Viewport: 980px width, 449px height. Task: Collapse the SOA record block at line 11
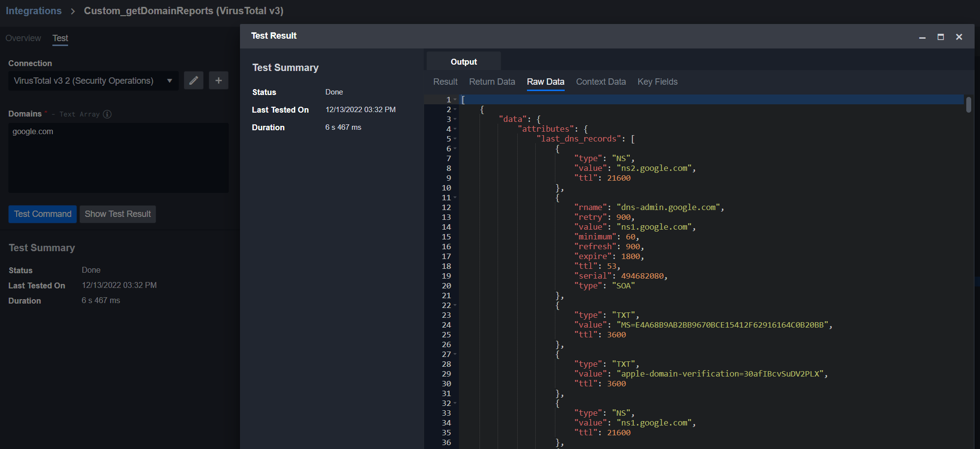pos(455,197)
